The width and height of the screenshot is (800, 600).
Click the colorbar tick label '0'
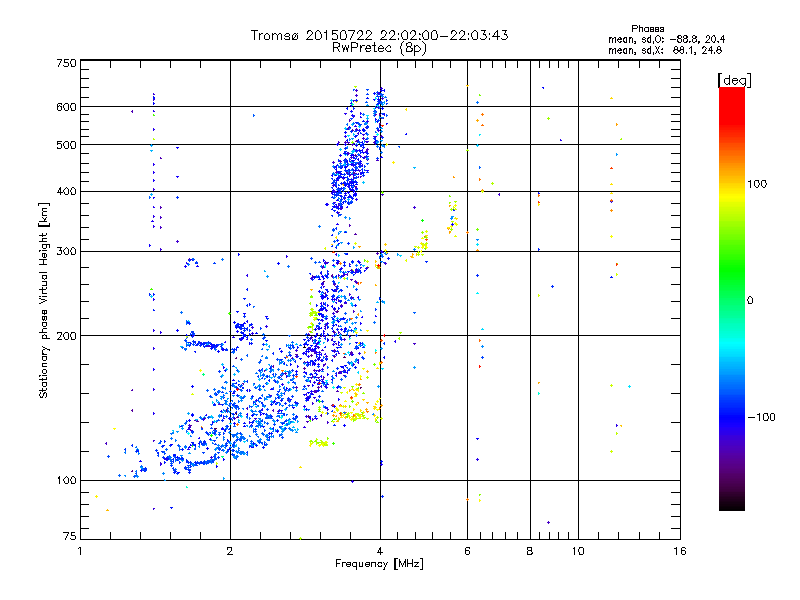tap(750, 300)
